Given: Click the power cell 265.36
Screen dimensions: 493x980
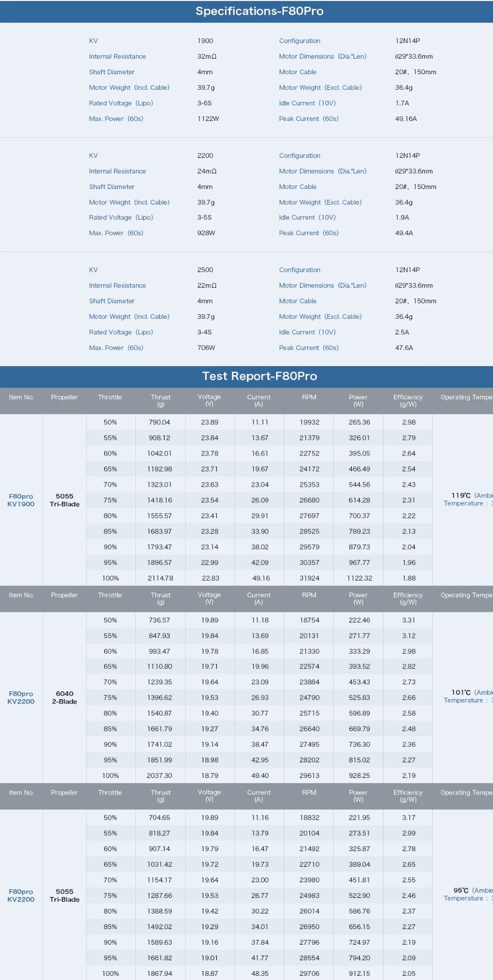Looking at the screenshot, I should coord(360,422).
